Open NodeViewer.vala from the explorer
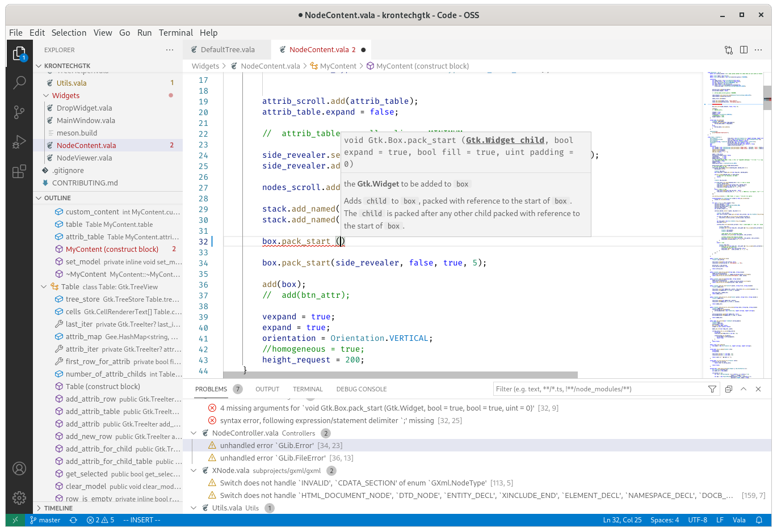The image size is (777, 532). coord(108,158)
